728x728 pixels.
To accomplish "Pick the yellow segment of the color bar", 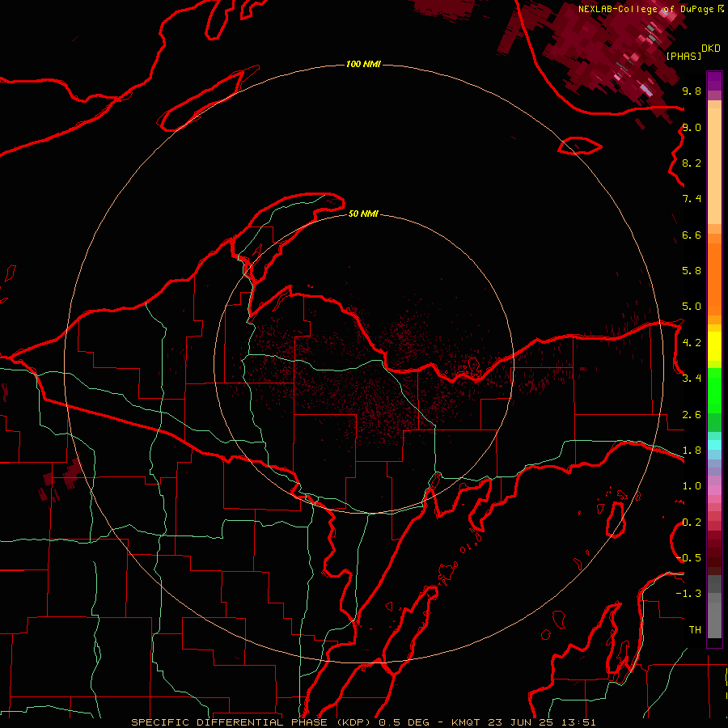I will (714, 346).
